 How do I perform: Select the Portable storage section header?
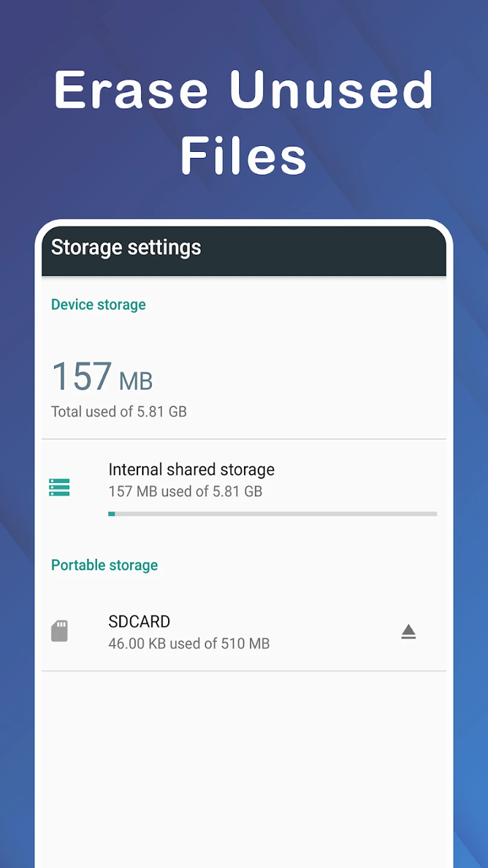point(104,565)
